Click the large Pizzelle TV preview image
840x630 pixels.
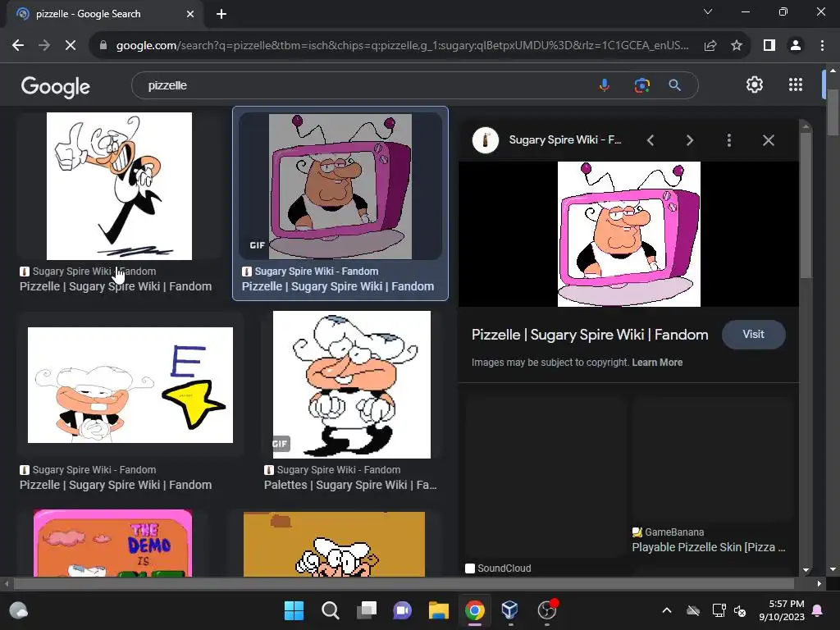(x=629, y=234)
